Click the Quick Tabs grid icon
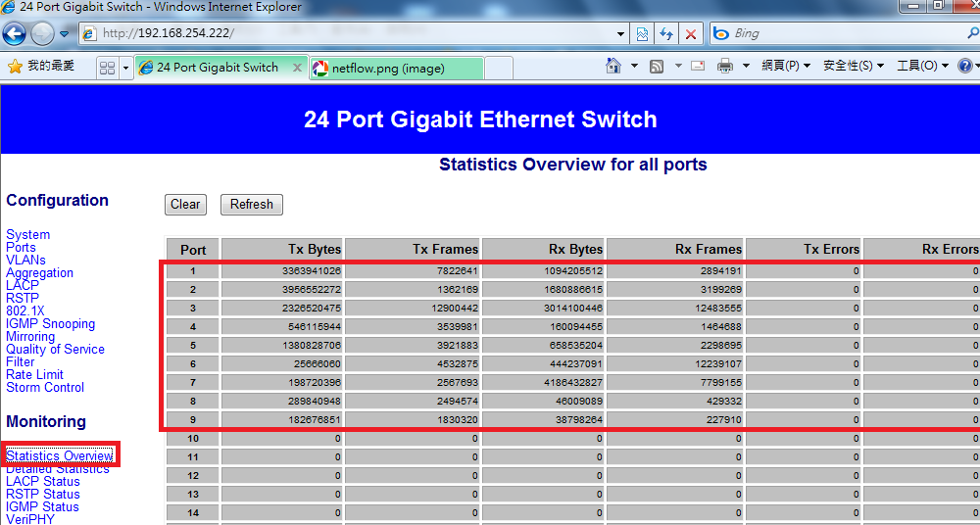The width and height of the screenshot is (980, 525). pos(107,68)
